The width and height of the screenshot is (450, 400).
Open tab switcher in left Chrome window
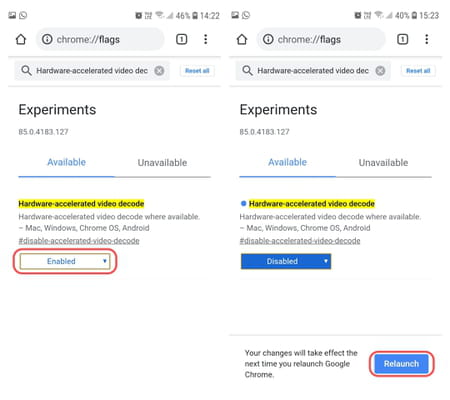pos(181,39)
